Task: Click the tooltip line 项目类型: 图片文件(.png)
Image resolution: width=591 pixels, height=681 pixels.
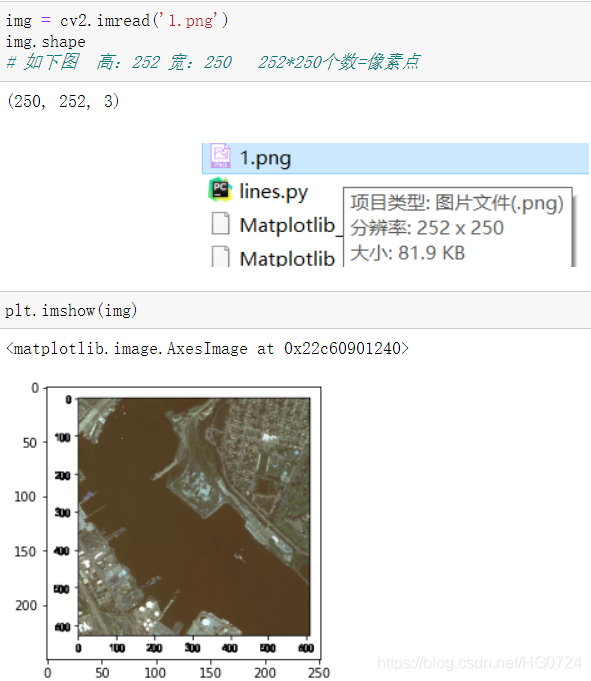Action: (x=457, y=203)
